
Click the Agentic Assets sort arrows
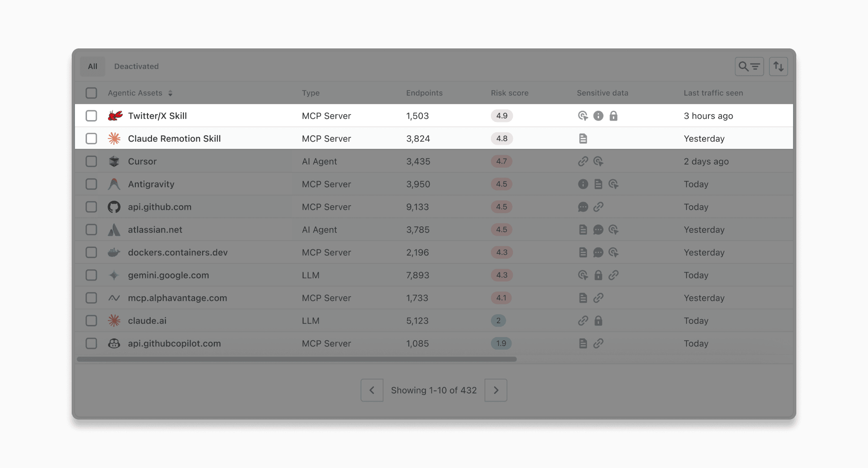[170, 93]
